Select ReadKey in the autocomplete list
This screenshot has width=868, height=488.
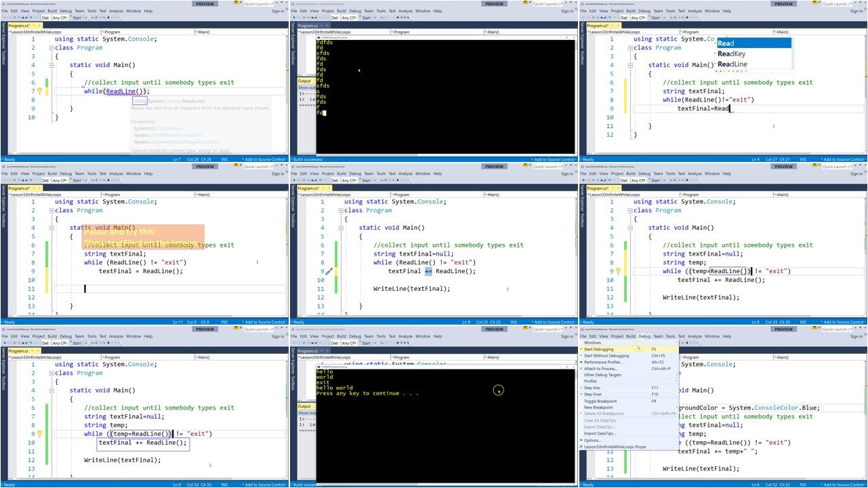pos(753,54)
